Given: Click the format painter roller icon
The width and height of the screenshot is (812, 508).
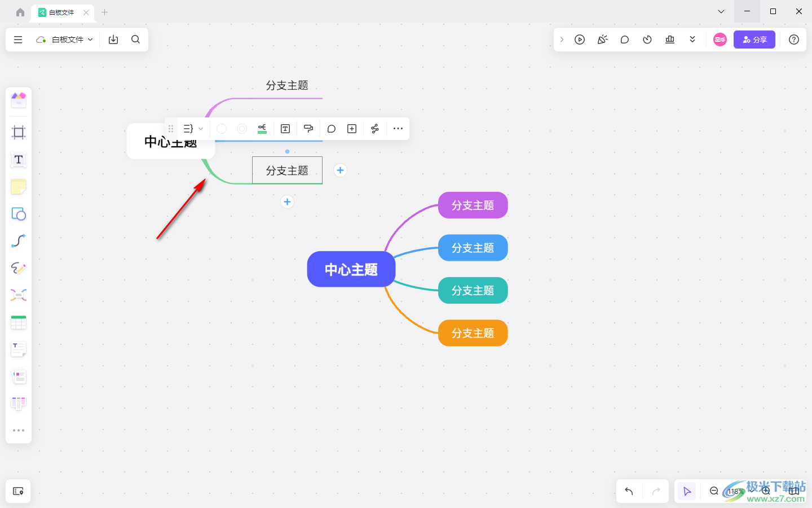Looking at the screenshot, I should [x=308, y=129].
